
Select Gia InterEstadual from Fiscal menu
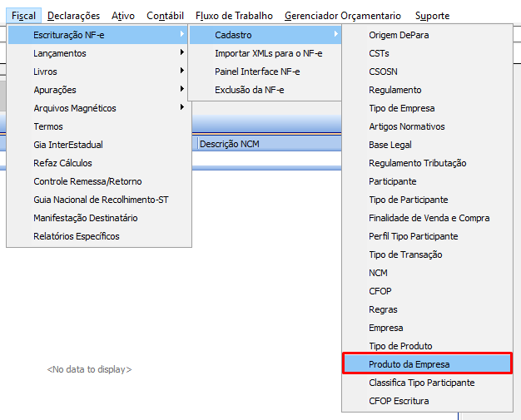[68, 145]
